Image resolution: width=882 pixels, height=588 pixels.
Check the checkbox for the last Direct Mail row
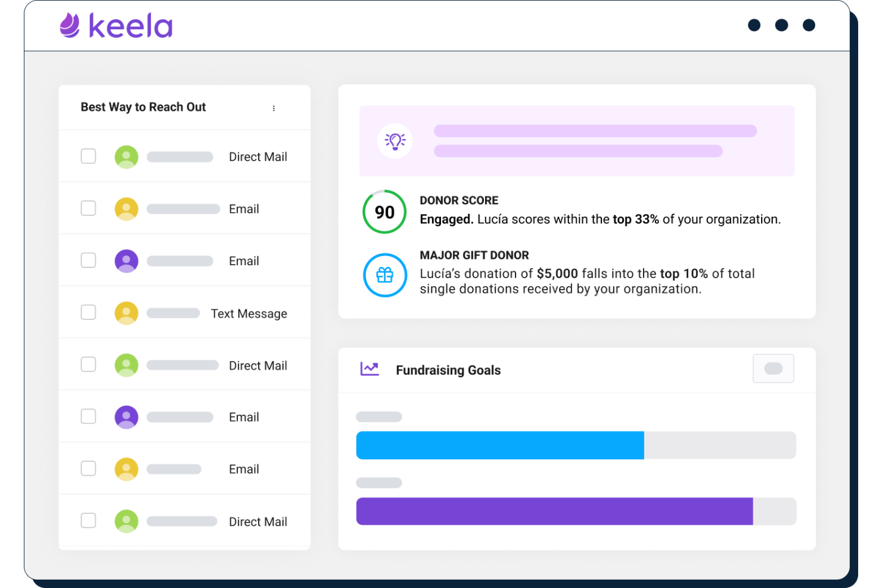coord(88,520)
